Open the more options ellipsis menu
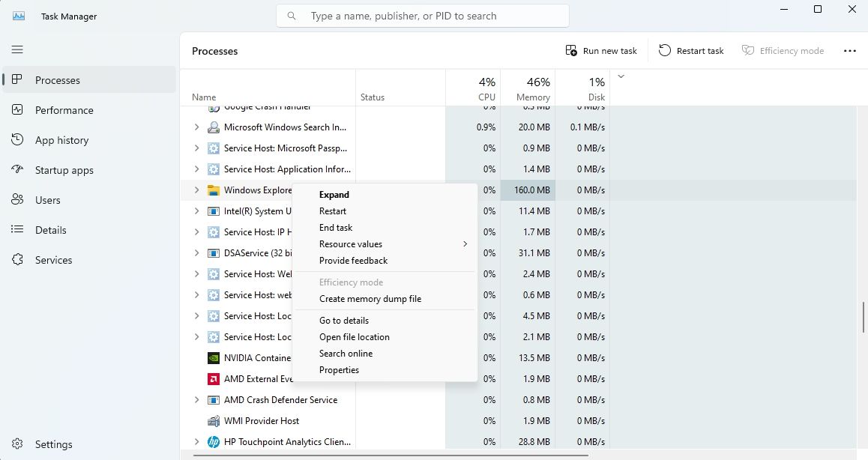This screenshot has height=460, width=868. pyautogui.click(x=849, y=50)
